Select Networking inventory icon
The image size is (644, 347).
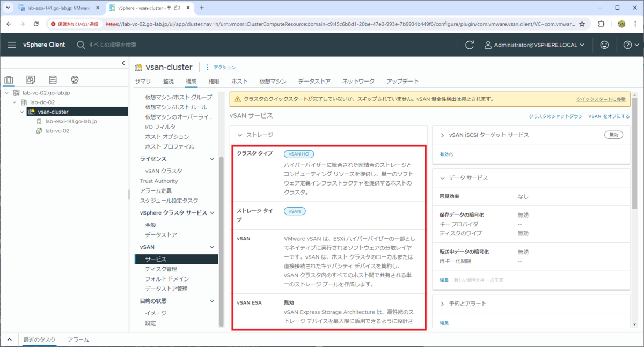pyautogui.click(x=75, y=80)
